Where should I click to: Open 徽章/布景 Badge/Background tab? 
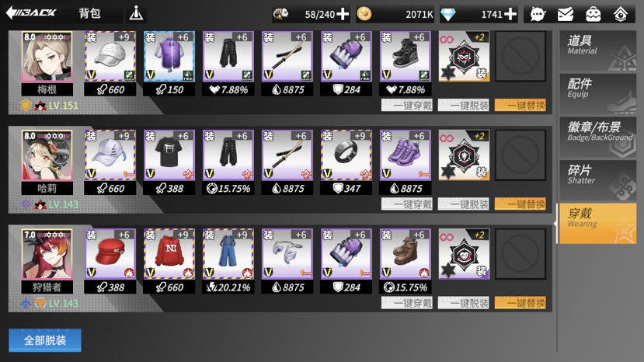click(x=598, y=138)
